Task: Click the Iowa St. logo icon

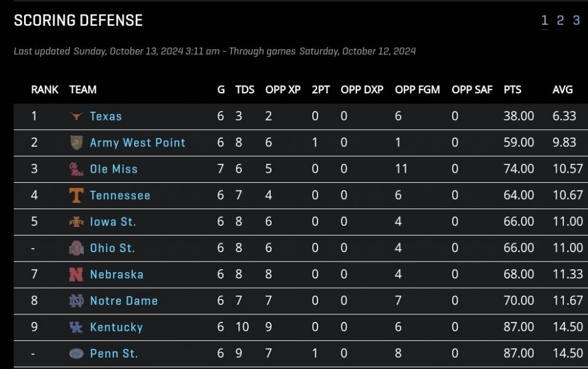Action: pos(76,222)
